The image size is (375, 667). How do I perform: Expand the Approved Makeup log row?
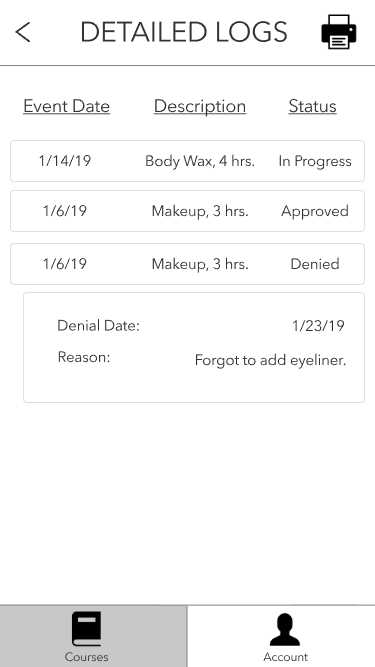[x=188, y=211]
